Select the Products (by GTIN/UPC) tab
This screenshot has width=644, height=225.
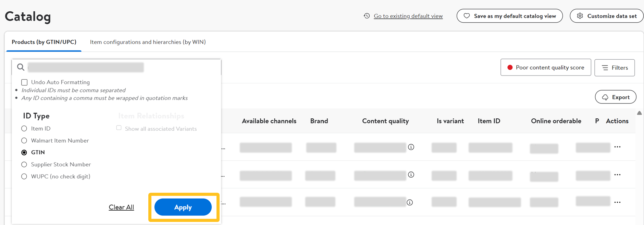(x=44, y=42)
